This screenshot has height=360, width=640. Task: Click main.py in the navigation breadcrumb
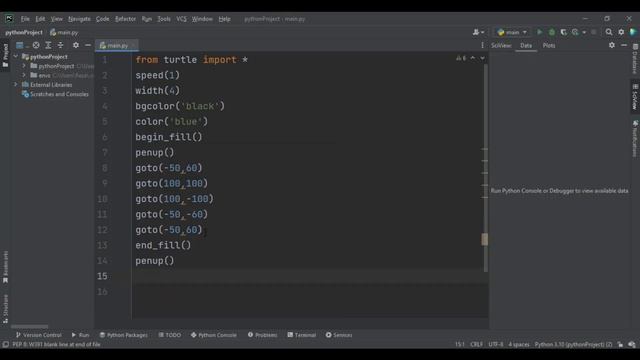64,32
